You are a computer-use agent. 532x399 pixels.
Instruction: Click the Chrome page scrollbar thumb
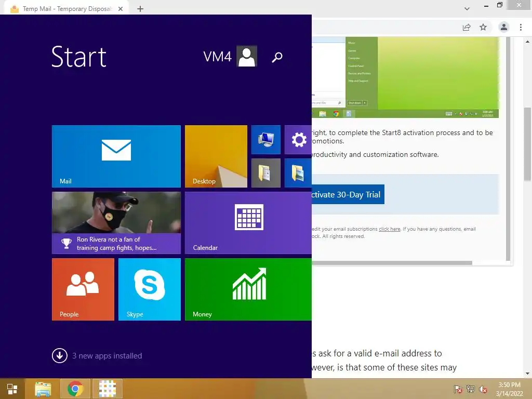[528, 144]
